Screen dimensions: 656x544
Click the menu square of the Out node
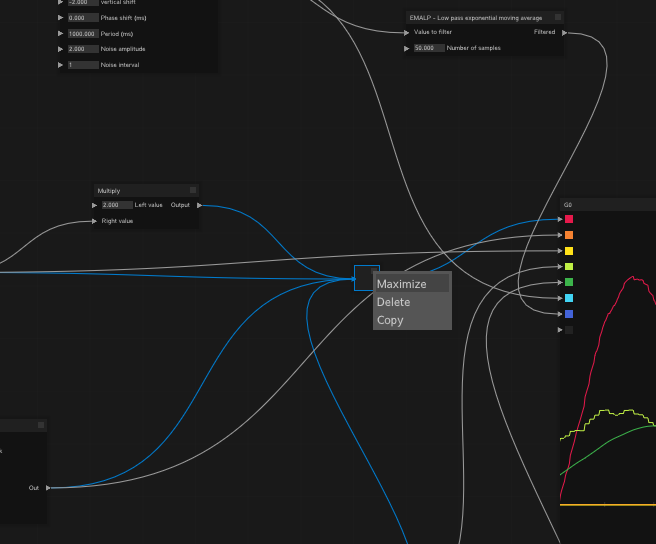(x=41, y=425)
